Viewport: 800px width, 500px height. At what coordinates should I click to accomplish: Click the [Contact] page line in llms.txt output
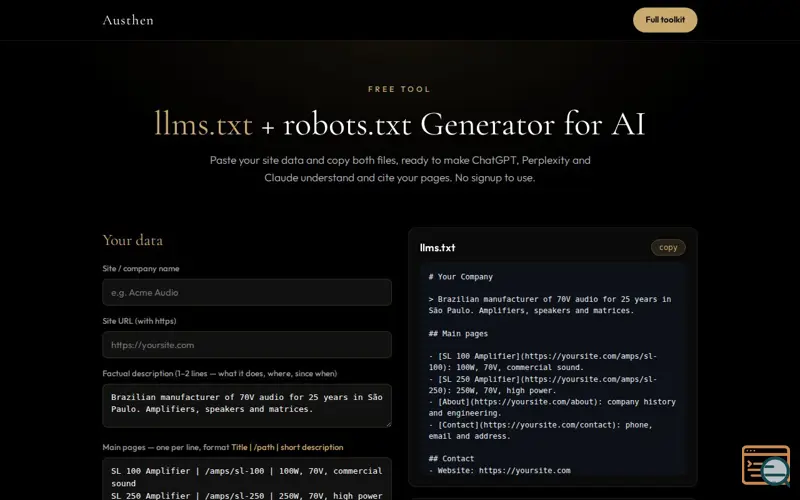tap(540, 430)
